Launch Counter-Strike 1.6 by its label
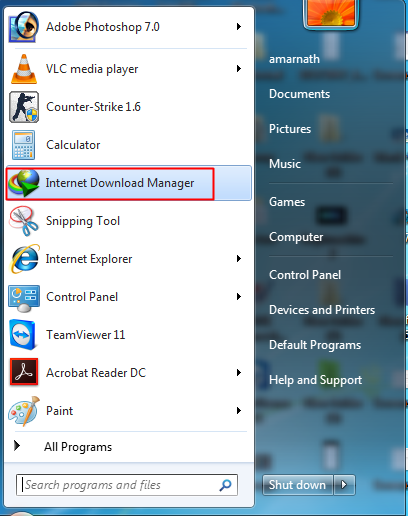The width and height of the screenshot is (408, 516). coord(93,107)
